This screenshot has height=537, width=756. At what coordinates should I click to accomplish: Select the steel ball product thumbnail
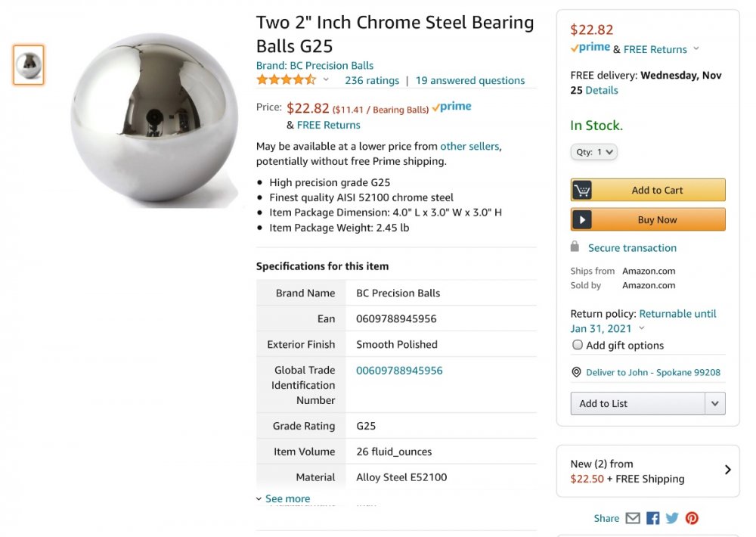click(29, 65)
